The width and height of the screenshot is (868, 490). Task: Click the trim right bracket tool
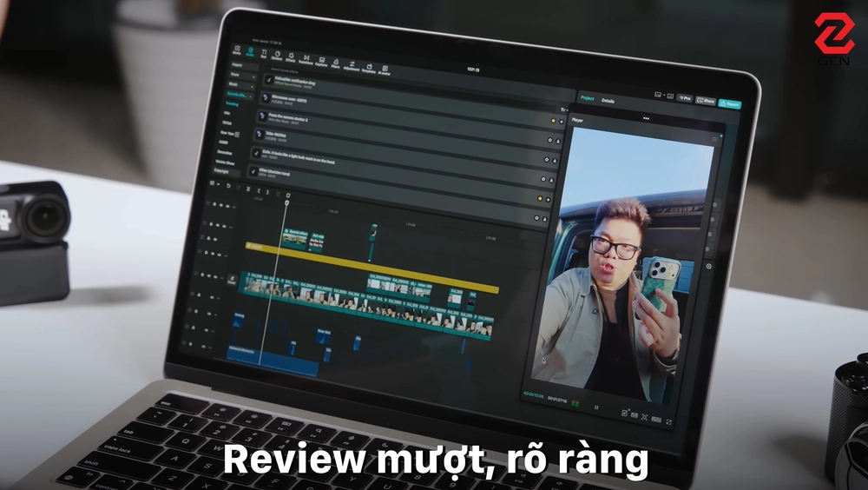coord(267,192)
